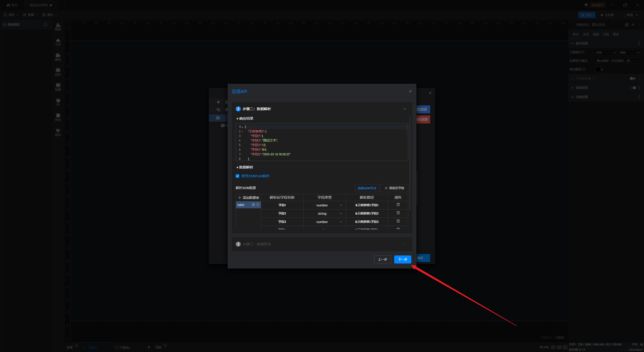Uncheck the 使用JSONPath解析 checkbox
The image size is (644, 352).
[x=237, y=176]
